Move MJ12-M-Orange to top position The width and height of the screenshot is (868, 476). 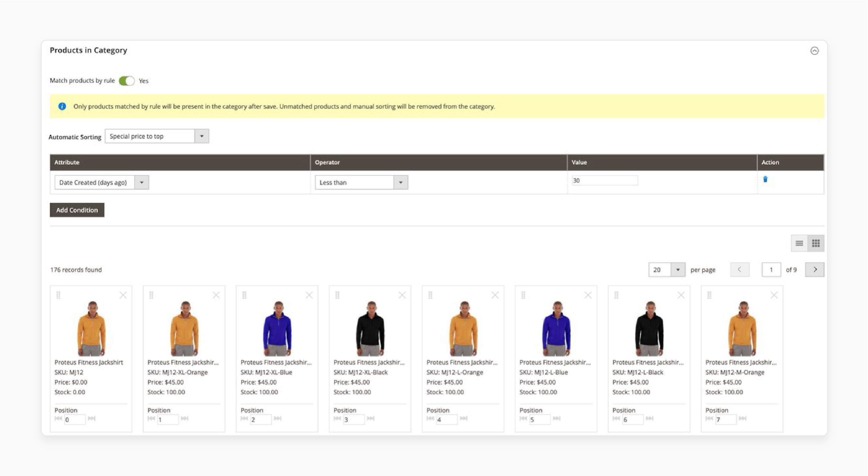[709, 418]
